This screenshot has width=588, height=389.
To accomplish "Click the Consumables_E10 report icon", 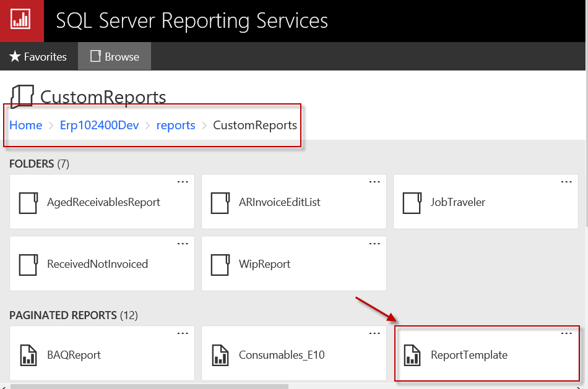I will (220, 355).
